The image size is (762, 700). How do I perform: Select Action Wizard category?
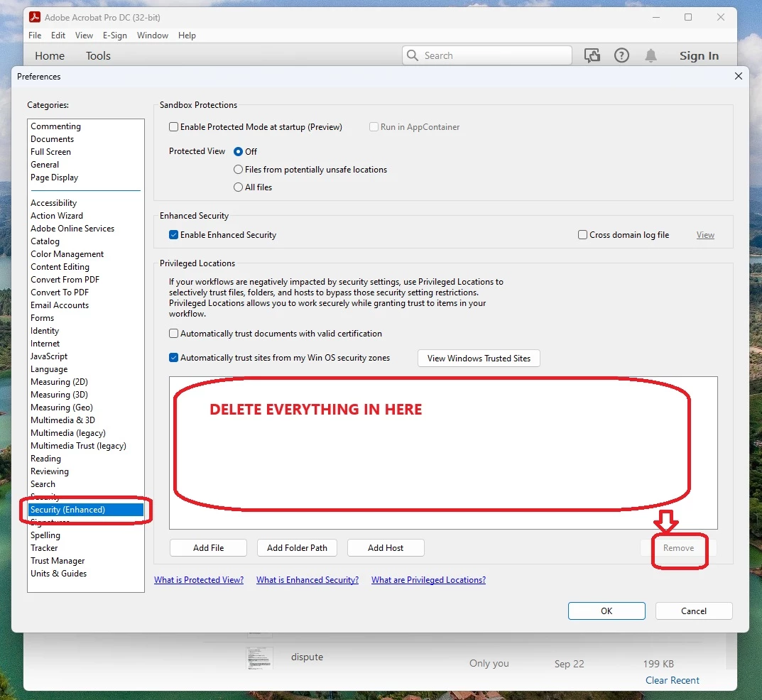pyautogui.click(x=85, y=215)
